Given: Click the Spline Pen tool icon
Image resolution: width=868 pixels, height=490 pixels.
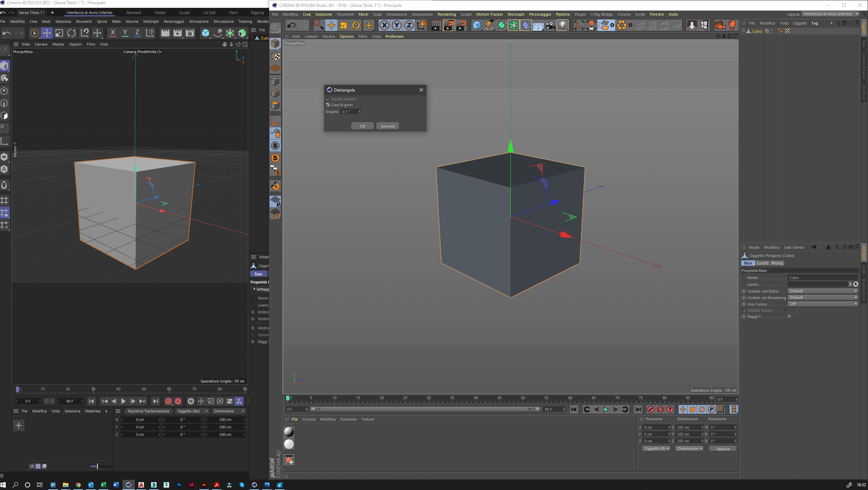Looking at the screenshot, I should 489,25.
